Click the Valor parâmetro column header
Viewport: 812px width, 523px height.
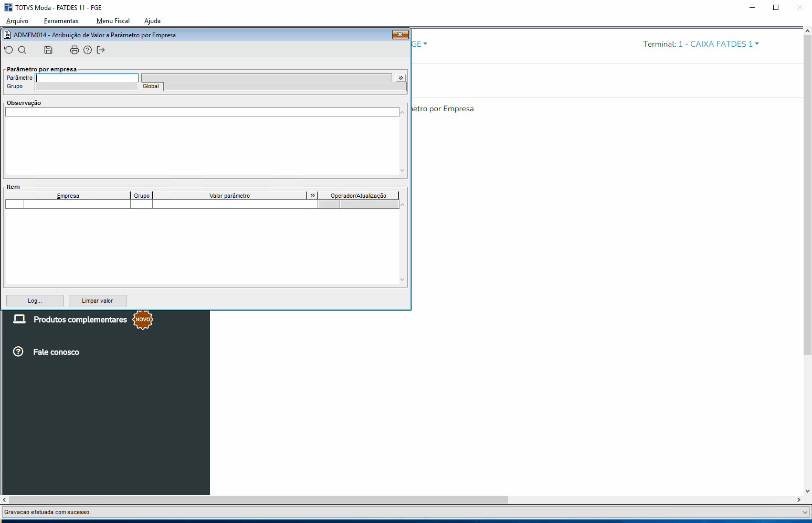pos(230,196)
